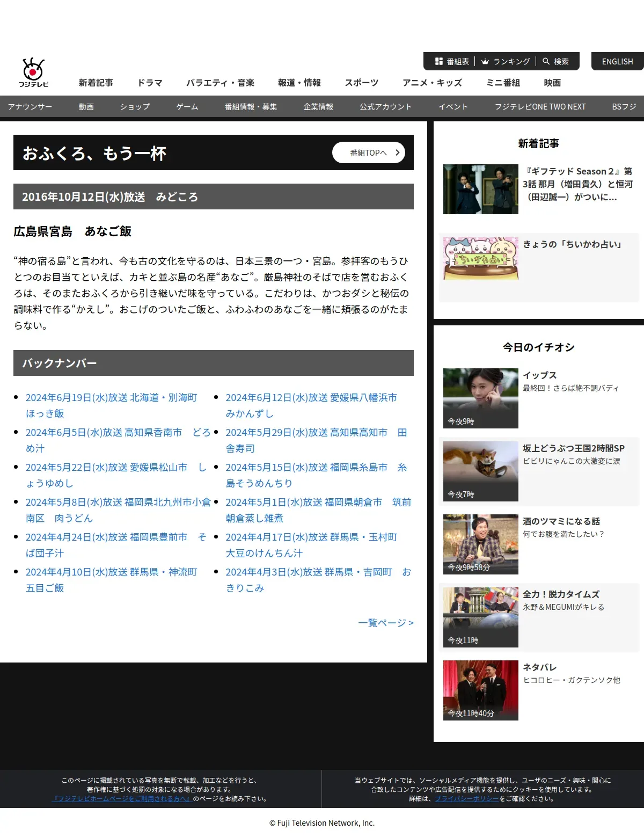Open ネタパレ program title

[x=540, y=667]
